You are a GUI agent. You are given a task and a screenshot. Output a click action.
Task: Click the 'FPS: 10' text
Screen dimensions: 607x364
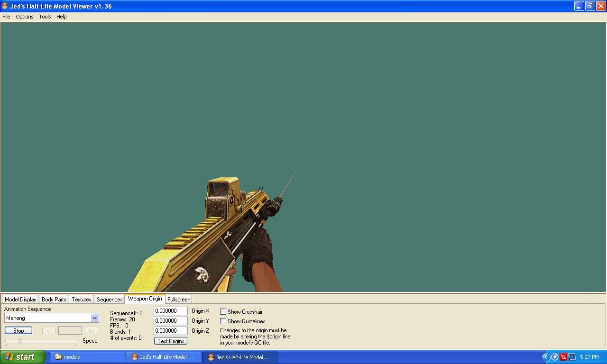[119, 326]
